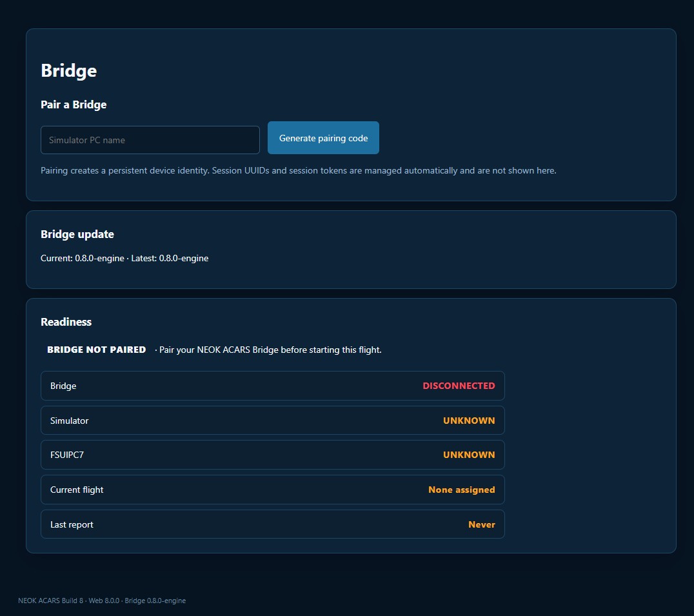Image resolution: width=694 pixels, height=616 pixels.
Task: Click the FSUIPC7 row UNKNOWN status
Action: 469,455
